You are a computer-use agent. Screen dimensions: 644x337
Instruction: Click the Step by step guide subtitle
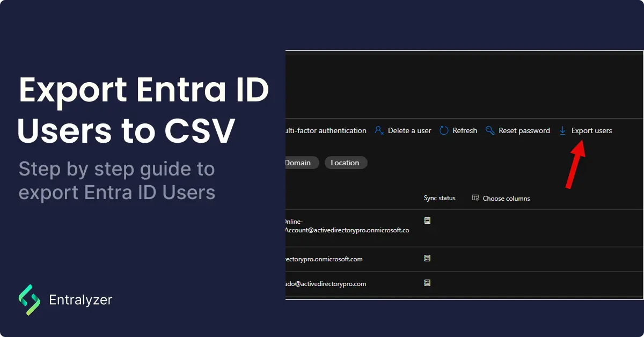point(117,181)
